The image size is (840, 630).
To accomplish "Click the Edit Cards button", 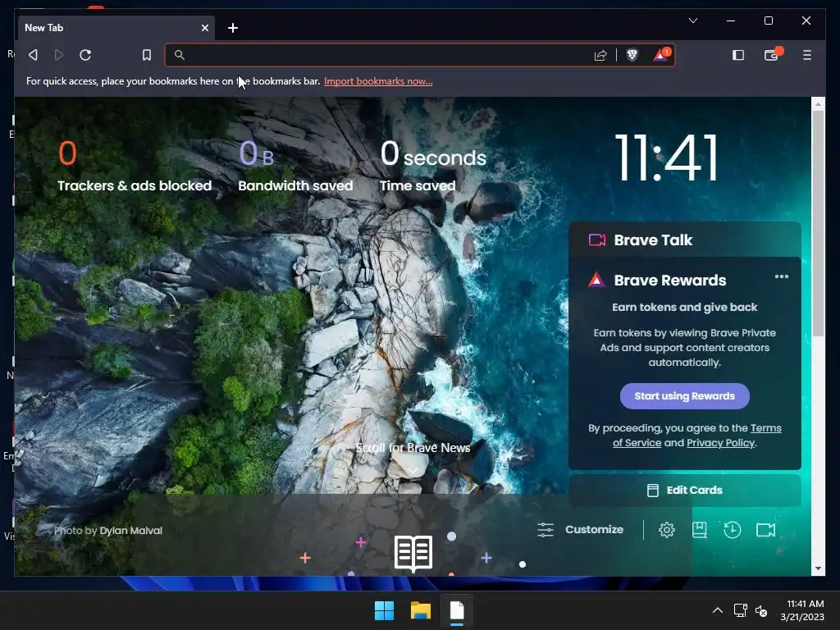I will point(685,491).
